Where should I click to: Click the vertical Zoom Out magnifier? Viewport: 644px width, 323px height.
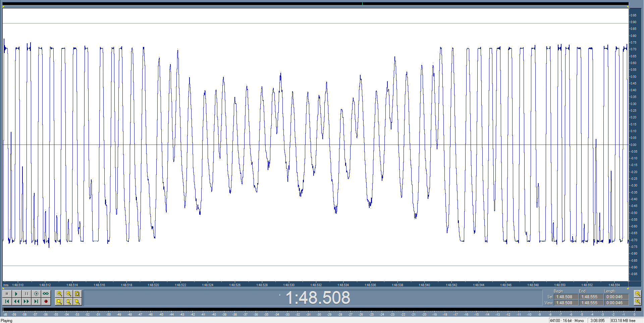pyautogui.click(x=637, y=293)
